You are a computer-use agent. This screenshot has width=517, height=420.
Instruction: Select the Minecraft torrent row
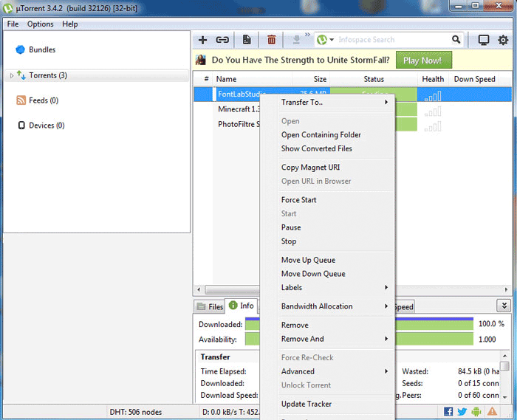click(239, 109)
